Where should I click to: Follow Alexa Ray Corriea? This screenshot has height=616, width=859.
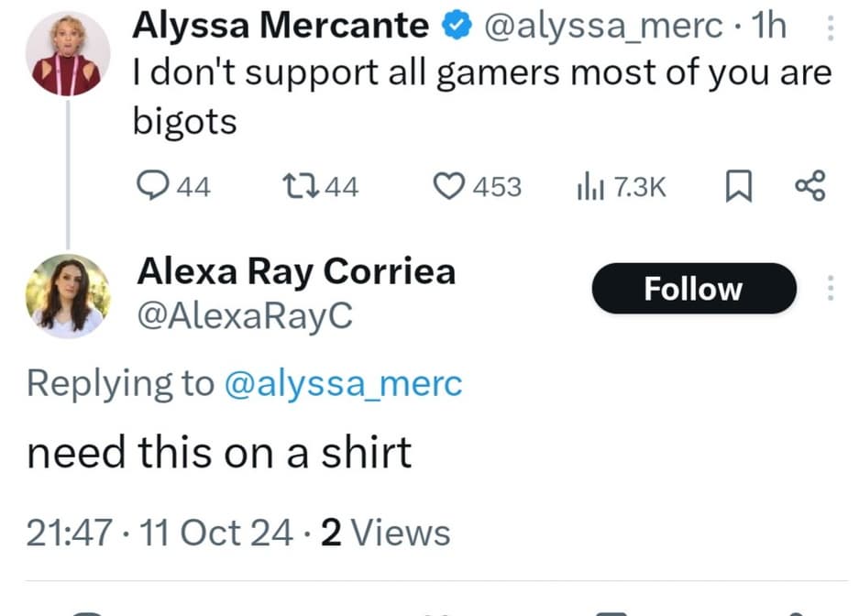tap(693, 289)
